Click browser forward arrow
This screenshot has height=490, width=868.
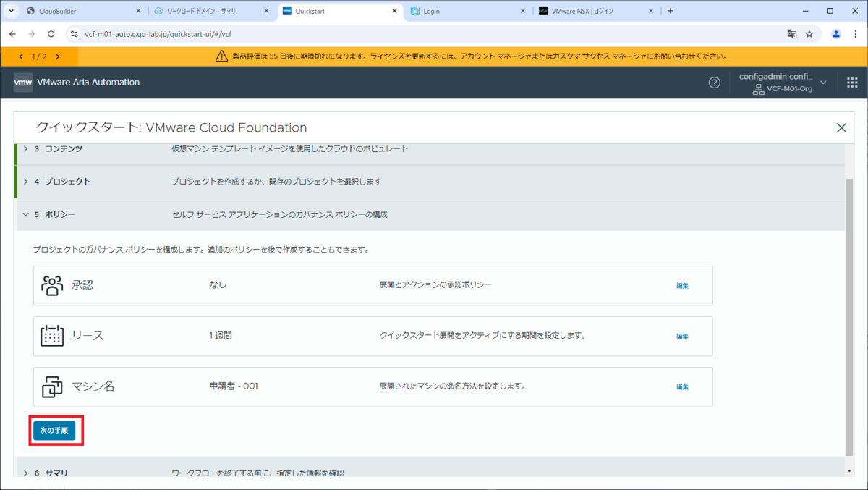pos(31,34)
